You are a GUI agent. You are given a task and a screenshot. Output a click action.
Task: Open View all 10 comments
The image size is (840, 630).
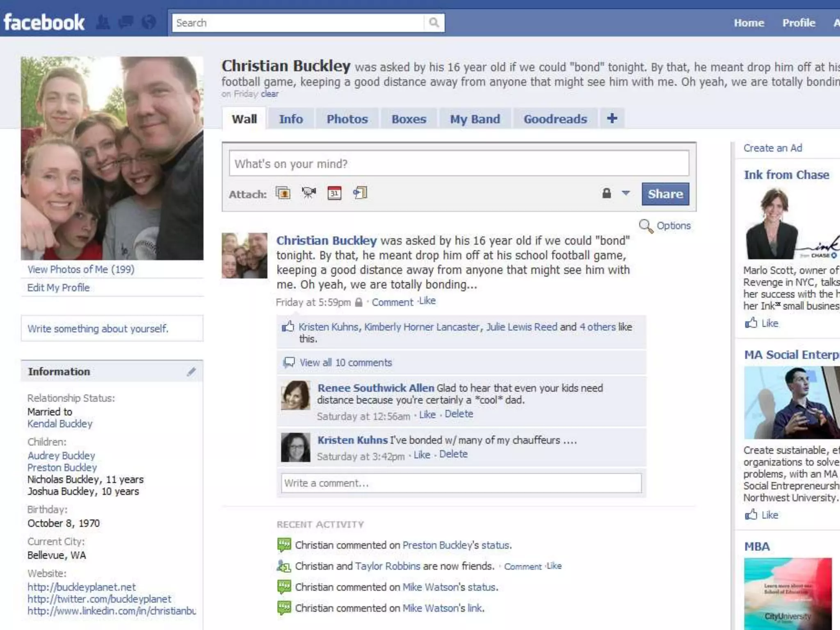(346, 363)
